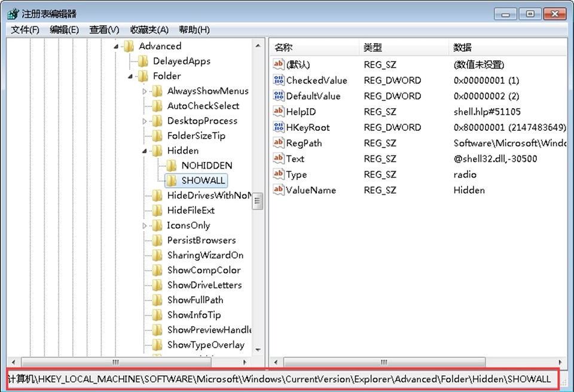Click the HKeyRoot binary value icon
Viewport: 574px width, 392px height.
coord(279,127)
